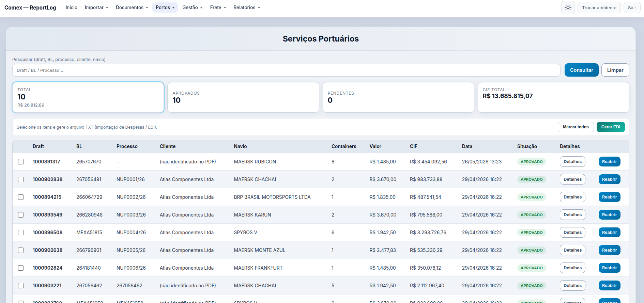This screenshot has height=303, width=644.
Task: Click the Comex — ReportLog brand link
Action: click(30, 7)
